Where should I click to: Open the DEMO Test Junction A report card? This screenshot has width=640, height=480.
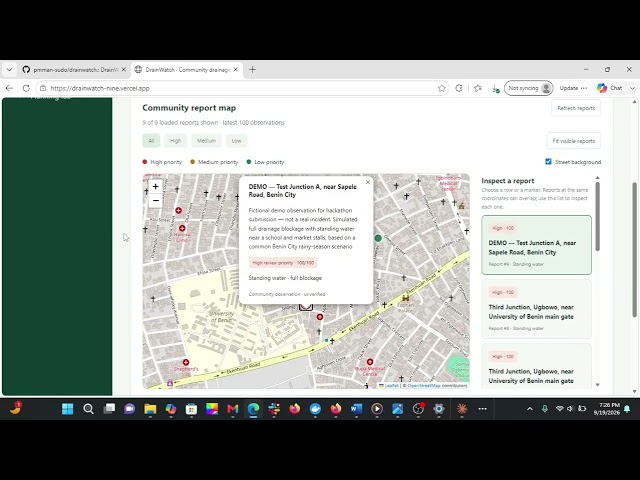tap(536, 245)
